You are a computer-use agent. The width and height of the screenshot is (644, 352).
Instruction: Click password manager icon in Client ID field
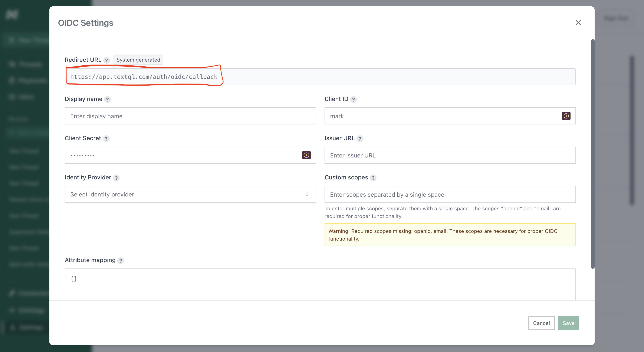[x=566, y=116]
